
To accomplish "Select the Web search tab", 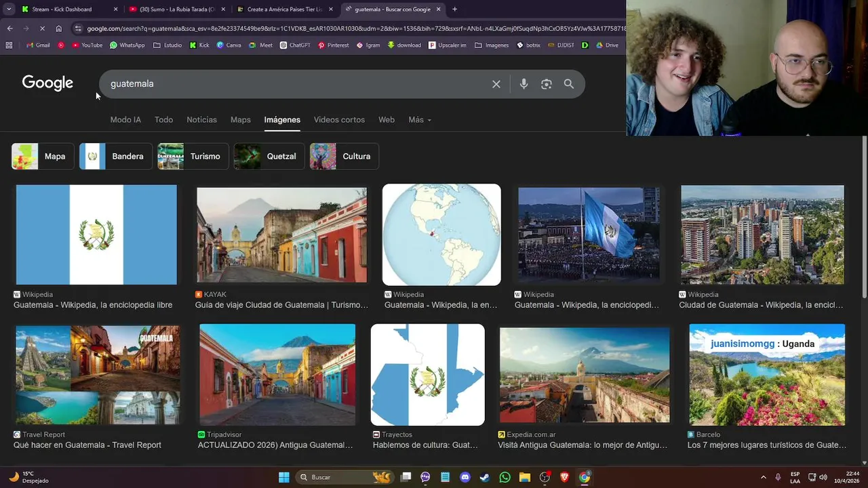I will [387, 120].
